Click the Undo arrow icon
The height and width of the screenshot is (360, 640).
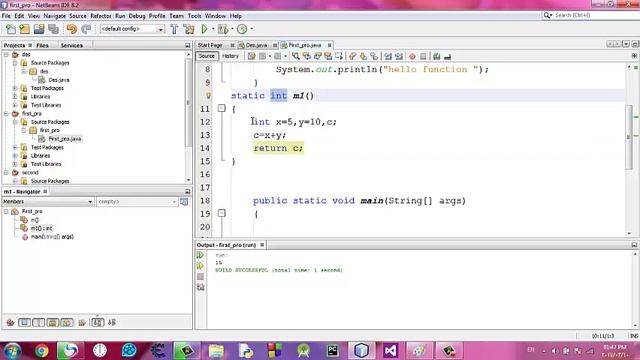[x=71, y=29]
